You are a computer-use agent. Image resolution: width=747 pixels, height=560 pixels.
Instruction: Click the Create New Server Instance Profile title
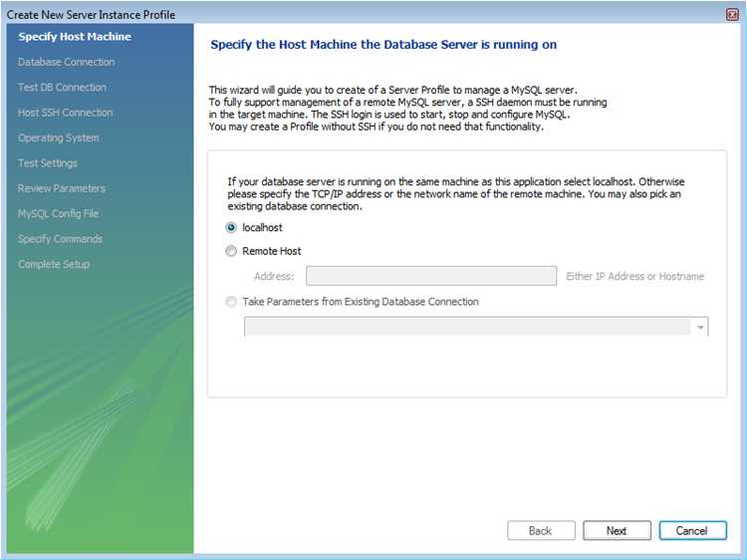91,15
